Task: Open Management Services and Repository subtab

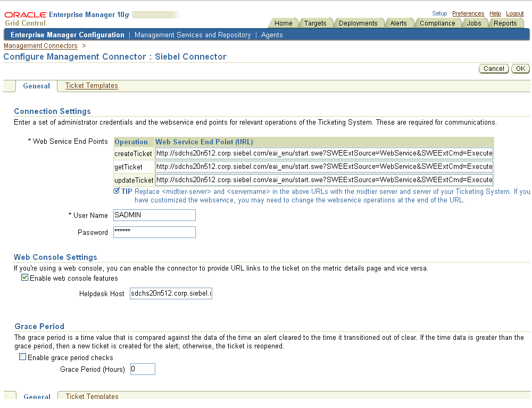Action: point(193,35)
